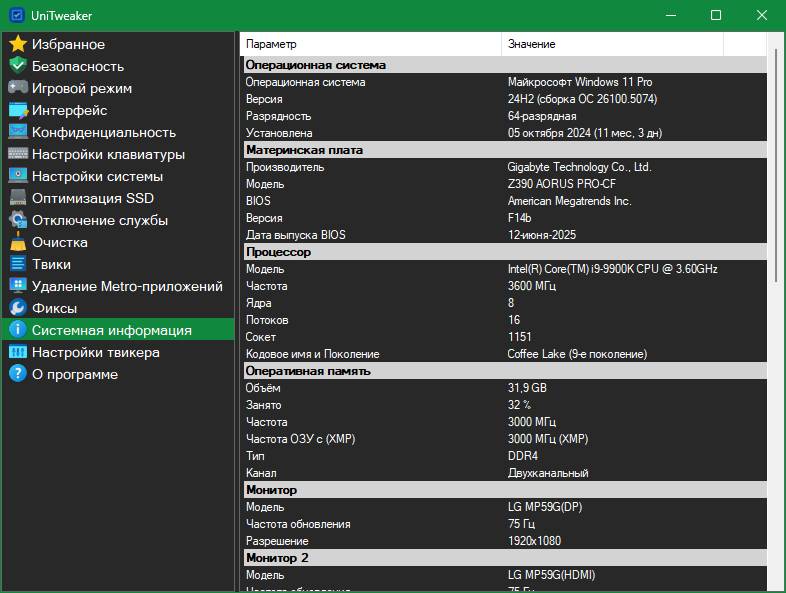Select the Процессор group header
Image resolution: width=786 pixels, height=593 pixels.
(x=503, y=252)
